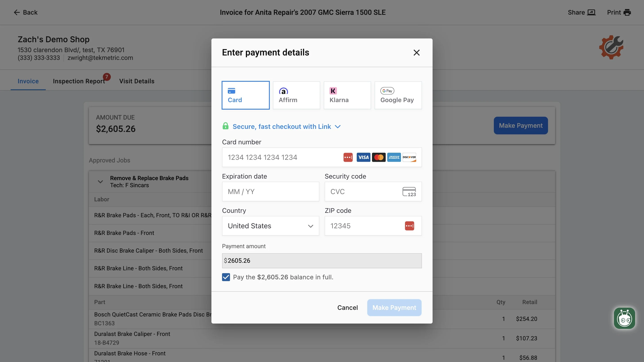Screen dimensions: 644x362
Task: Click the Back arrow
Action: point(17,12)
